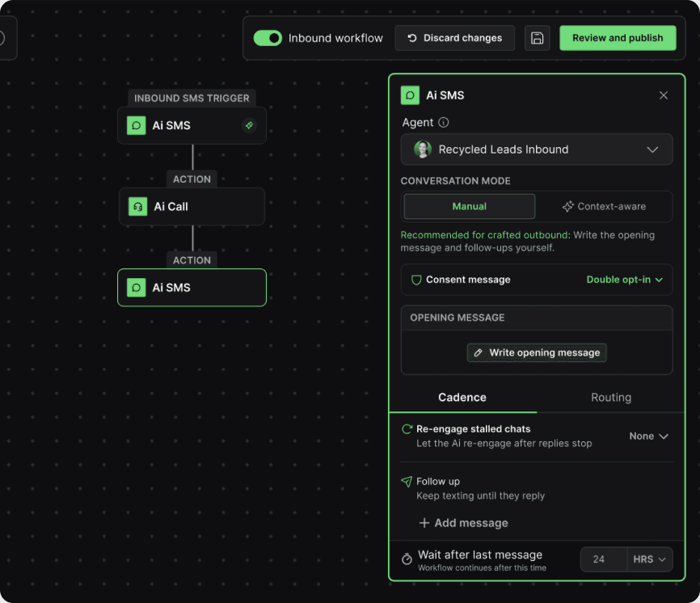Click the 'Let the Ai re-engage after replies stop' text
The height and width of the screenshot is (603, 700).
504,443
